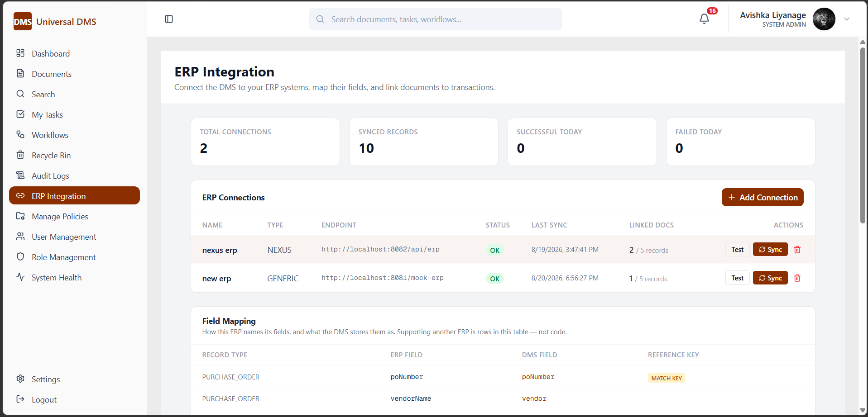The image size is (868, 417).
Task: Delete the new erp connection
Action: coord(797,278)
